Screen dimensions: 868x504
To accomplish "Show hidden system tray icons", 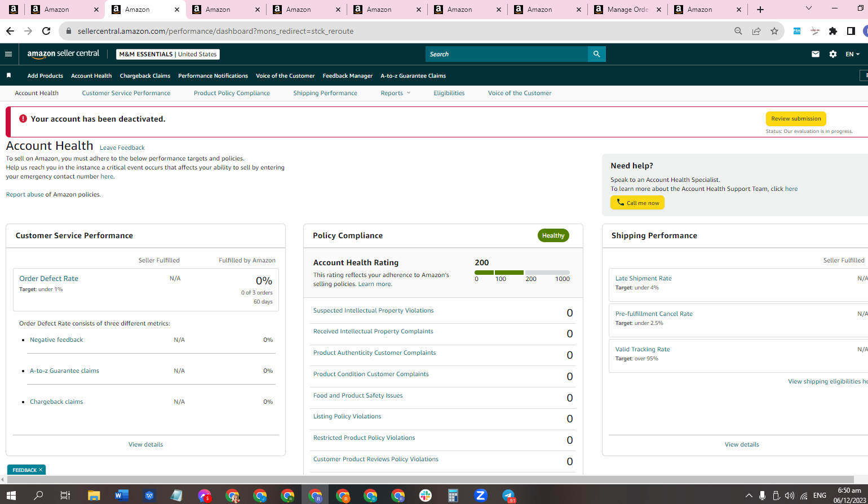I will [749, 496].
